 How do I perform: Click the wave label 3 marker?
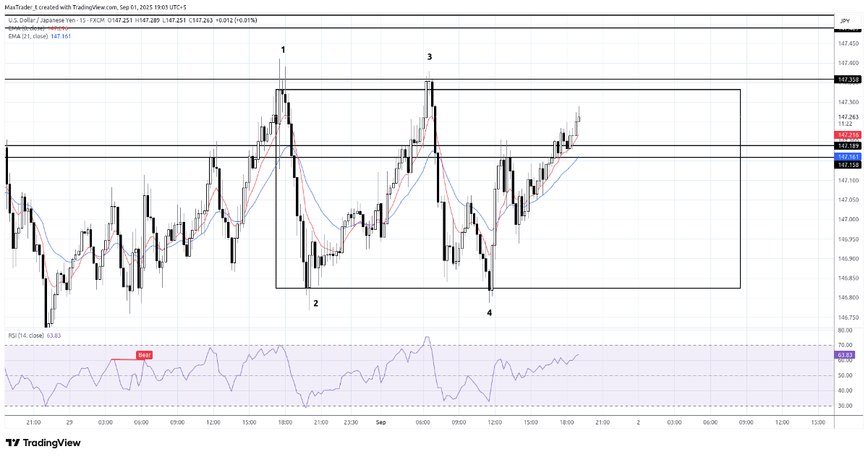(430, 56)
